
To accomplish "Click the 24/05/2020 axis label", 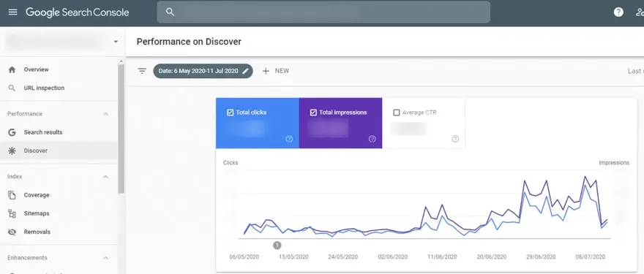I will pyautogui.click(x=343, y=256).
